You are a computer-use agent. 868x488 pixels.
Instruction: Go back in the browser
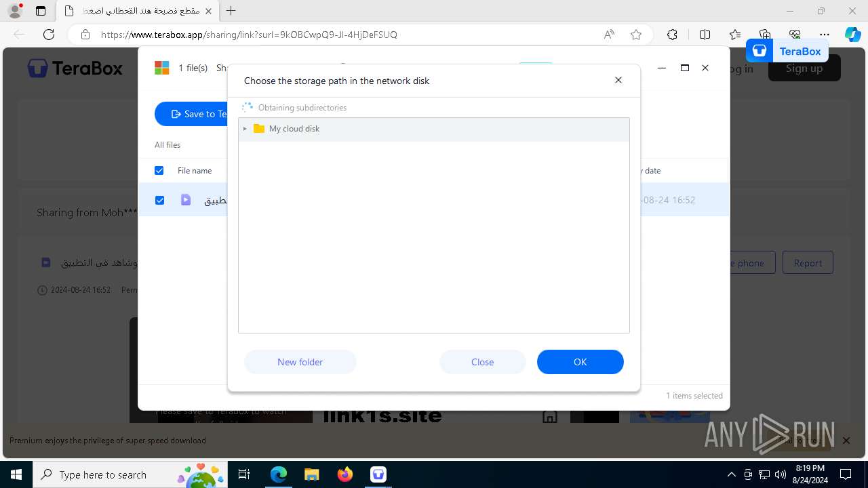click(x=19, y=35)
